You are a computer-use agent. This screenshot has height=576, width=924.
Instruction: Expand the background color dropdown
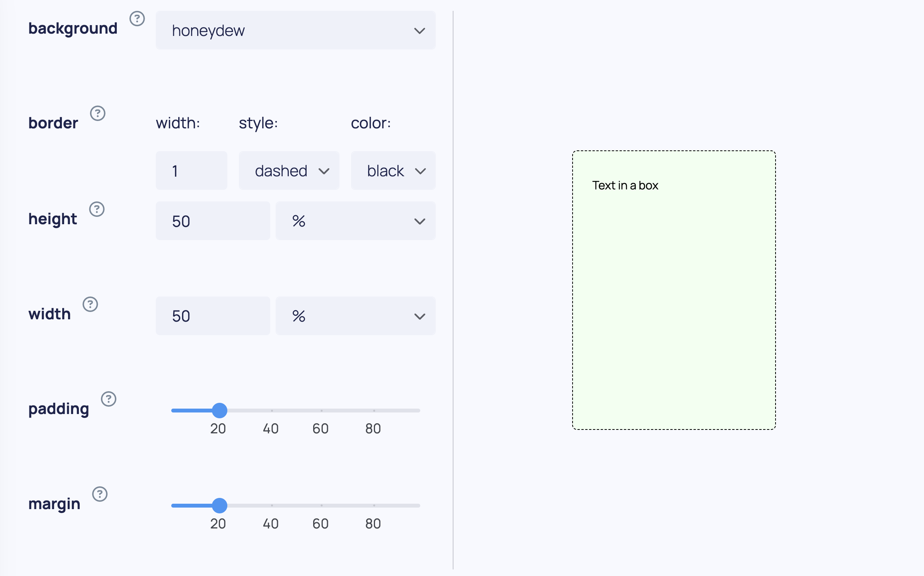(420, 30)
